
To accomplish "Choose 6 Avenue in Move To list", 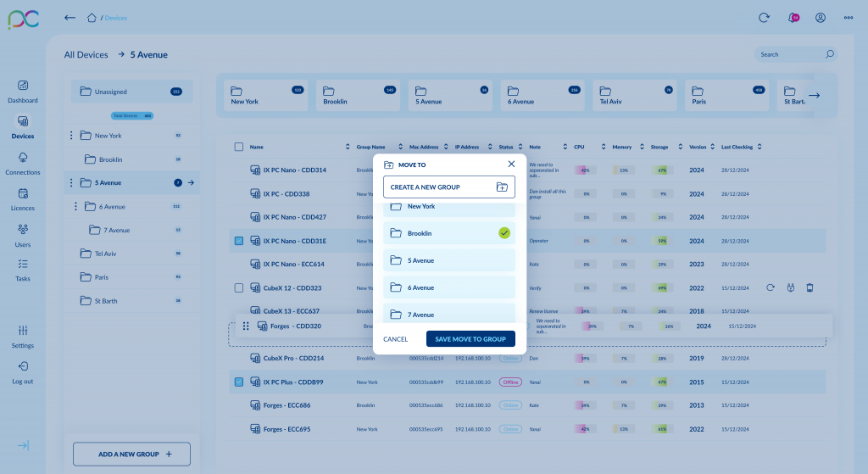I will coord(449,287).
